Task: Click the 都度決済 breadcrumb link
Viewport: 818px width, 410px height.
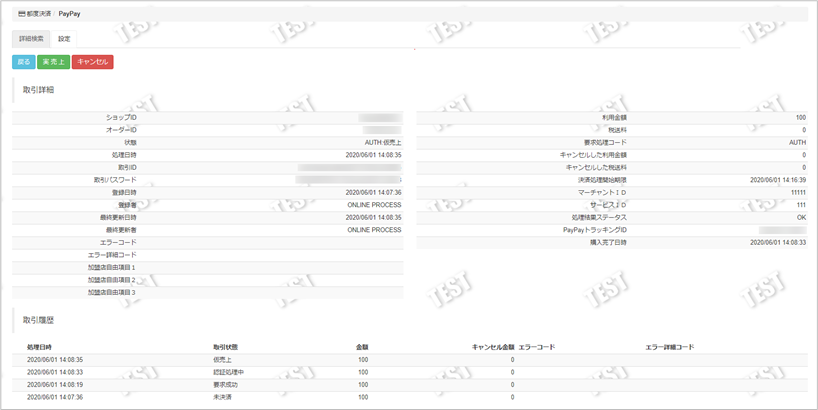Action: 39,14
